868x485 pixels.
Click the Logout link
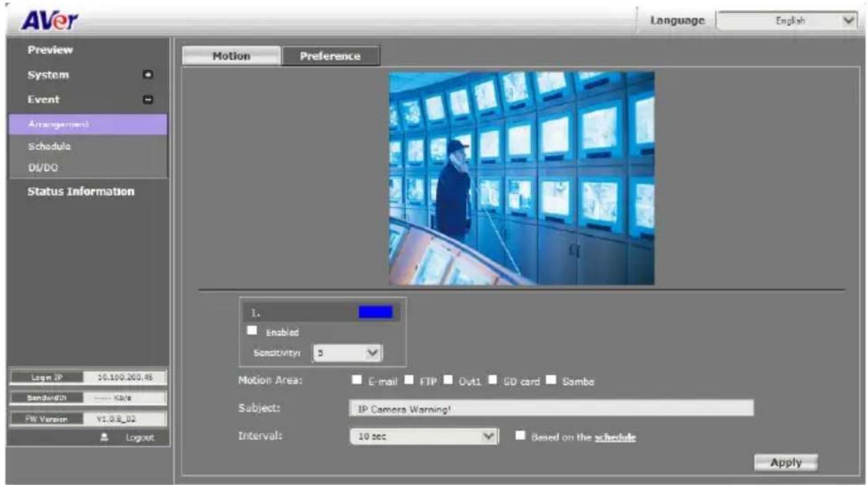coord(139,437)
